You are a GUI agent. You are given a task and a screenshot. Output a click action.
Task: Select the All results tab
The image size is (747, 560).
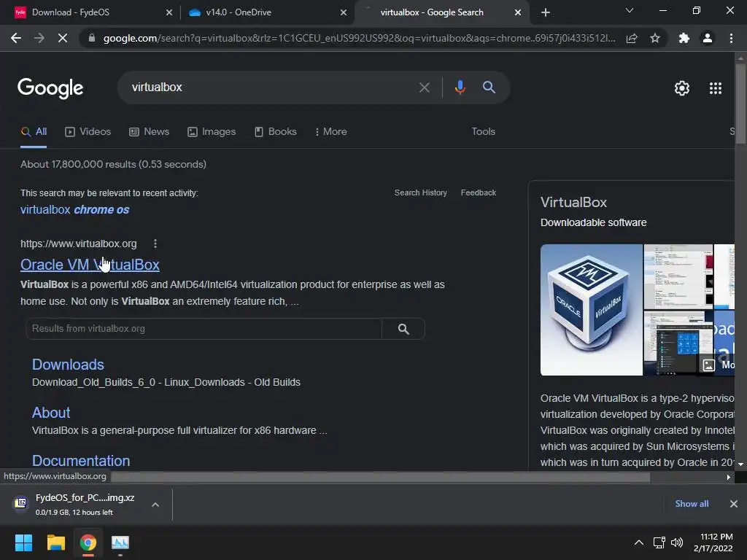point(34,131)
